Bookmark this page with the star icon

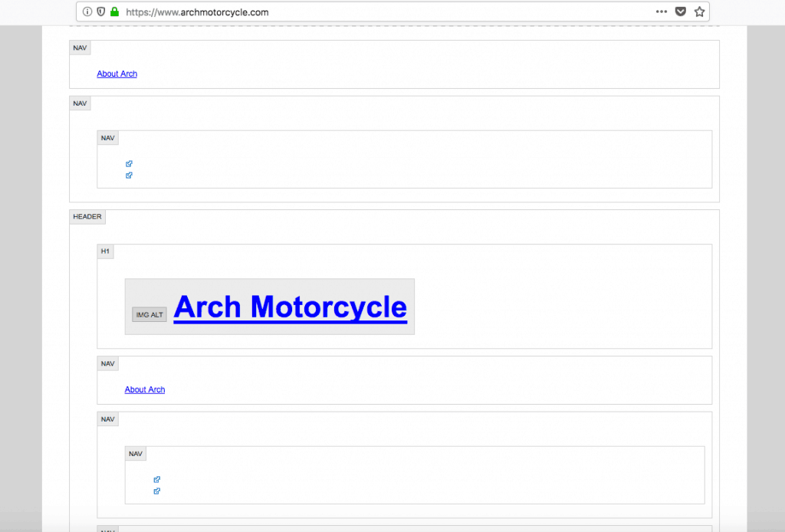coord(699,11)
